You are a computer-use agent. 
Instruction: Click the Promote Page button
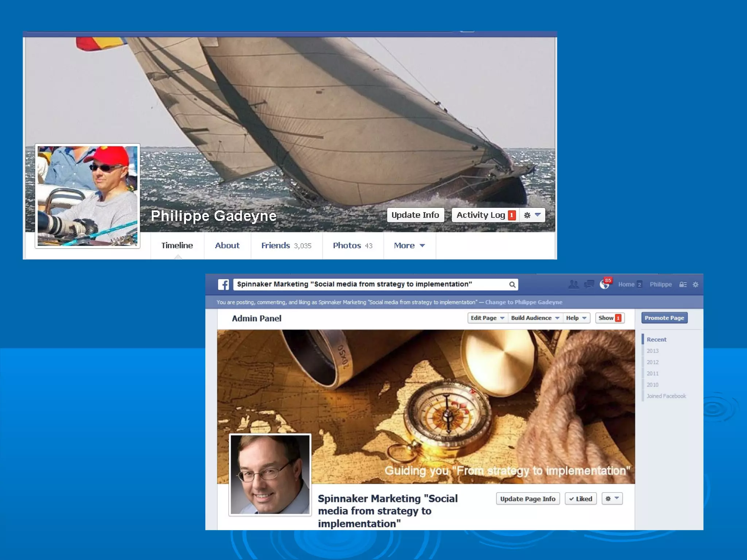point(664,318)
